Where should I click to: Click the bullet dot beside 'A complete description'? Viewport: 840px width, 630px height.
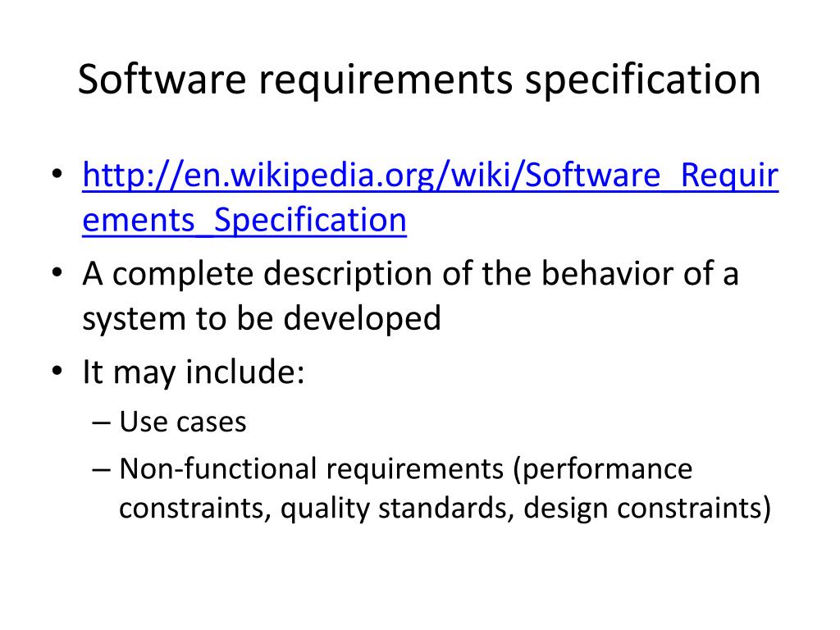click(x=57, y=272)
